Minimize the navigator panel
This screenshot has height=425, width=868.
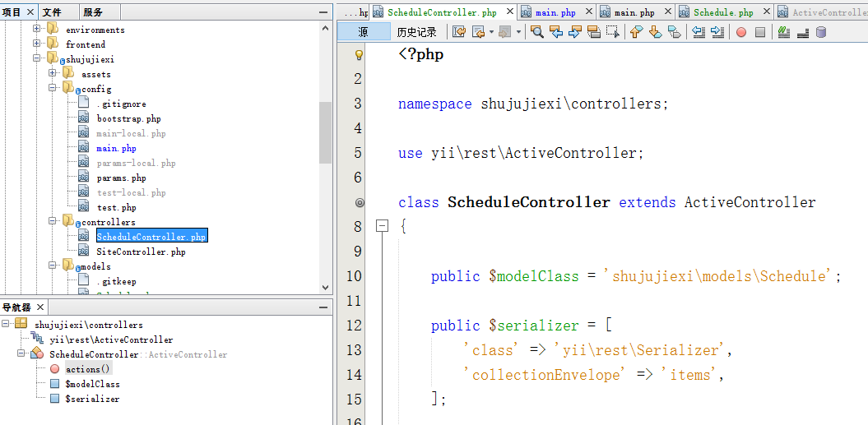pyautogui.click(x=323, y=307)
